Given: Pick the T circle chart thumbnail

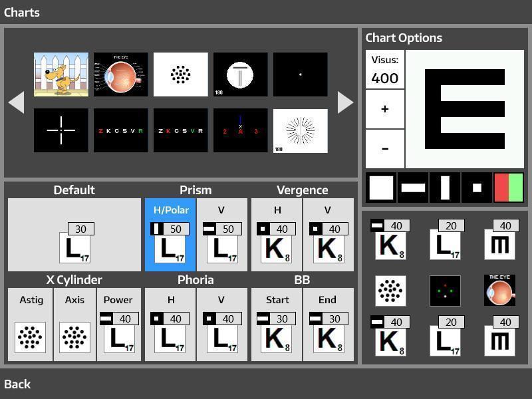Looking at the screenshot, I should click(240, 74).
